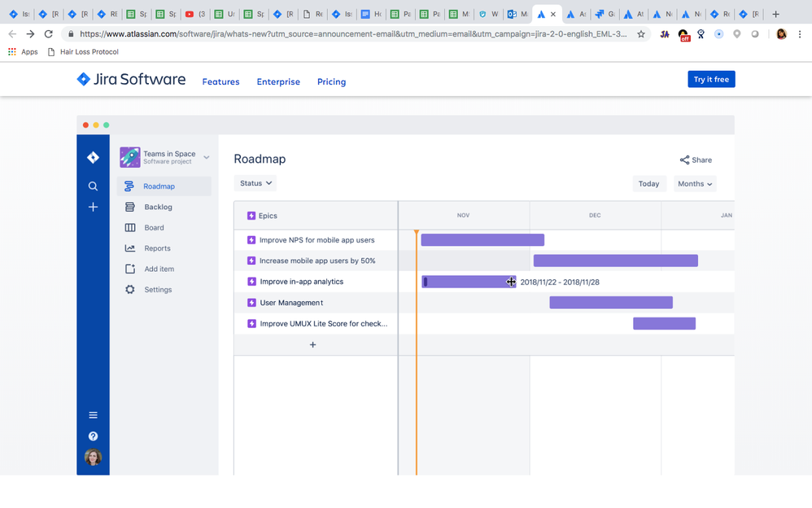Go back with the browser back arrow
The height and width of the screenshot is (508, 812).
pyautogui.click(x=12, y=34)
